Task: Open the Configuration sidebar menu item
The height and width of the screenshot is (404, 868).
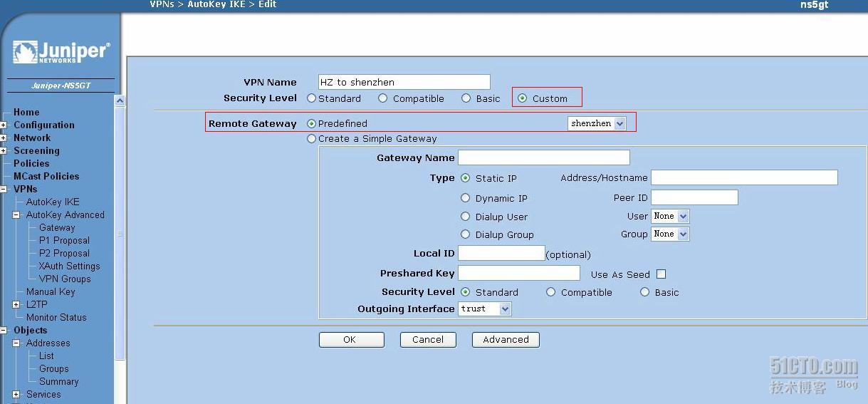Action: coord(44,125)
